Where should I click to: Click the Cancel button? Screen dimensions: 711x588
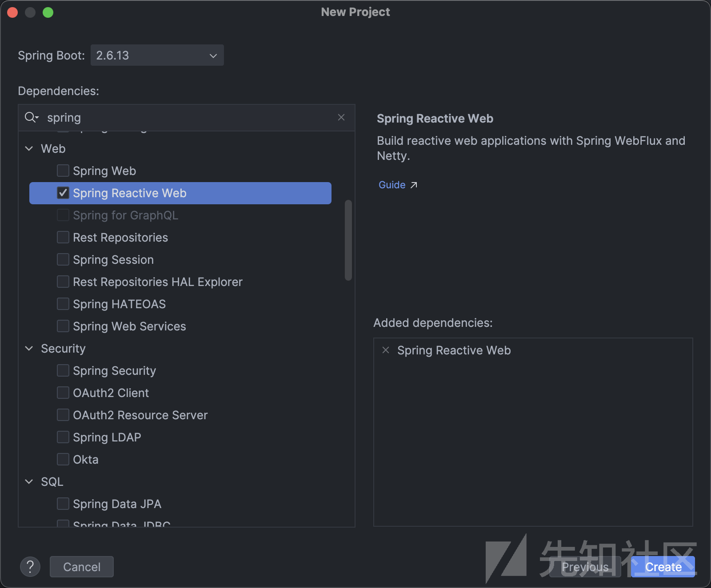[82, 567]
